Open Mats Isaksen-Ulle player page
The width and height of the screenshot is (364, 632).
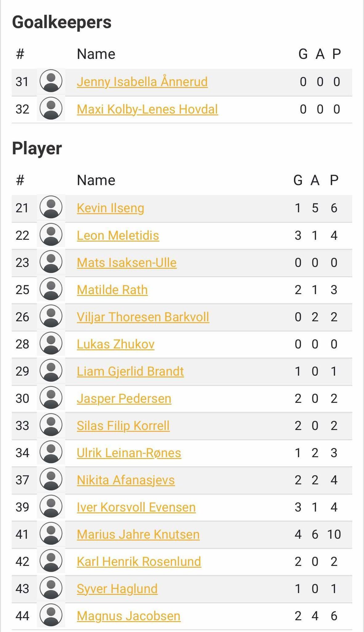click(126, 263)
